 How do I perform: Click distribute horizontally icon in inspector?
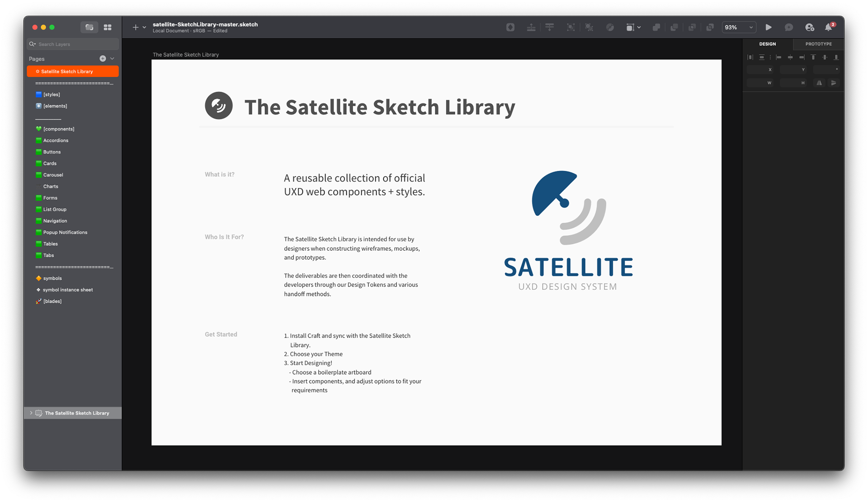(x=750, y=57)
